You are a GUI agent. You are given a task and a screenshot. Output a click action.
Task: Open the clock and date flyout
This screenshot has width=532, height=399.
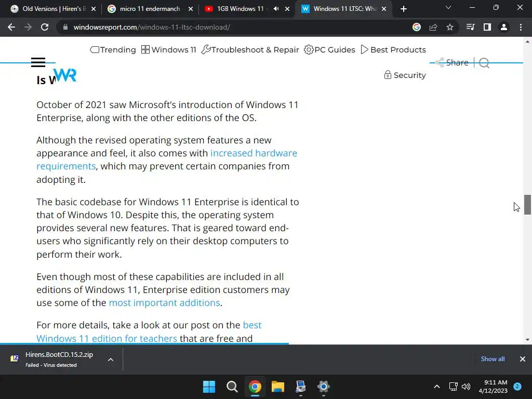[493, 387]
